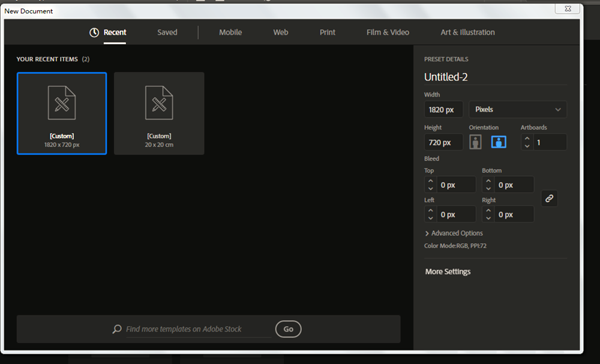The height and width of the screenshot is (364, 600).
Task: Switch to the Saved tab
Action: pos(167,33)
